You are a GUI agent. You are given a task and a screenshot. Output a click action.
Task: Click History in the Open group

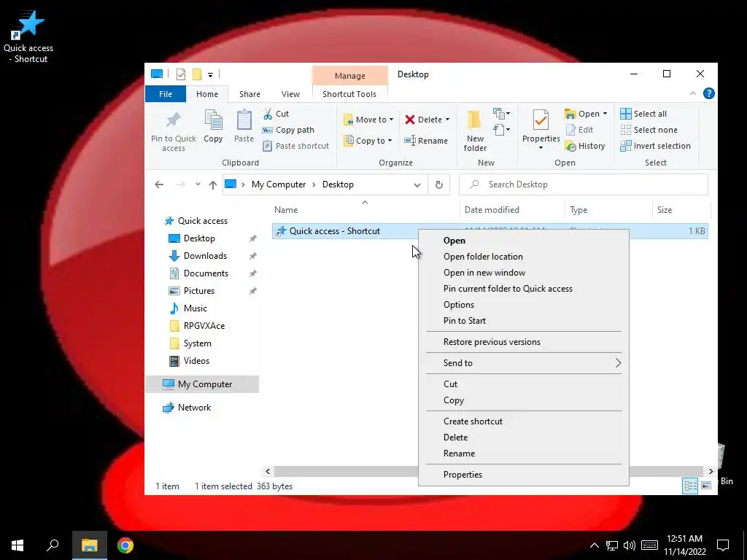click(585, 146)
